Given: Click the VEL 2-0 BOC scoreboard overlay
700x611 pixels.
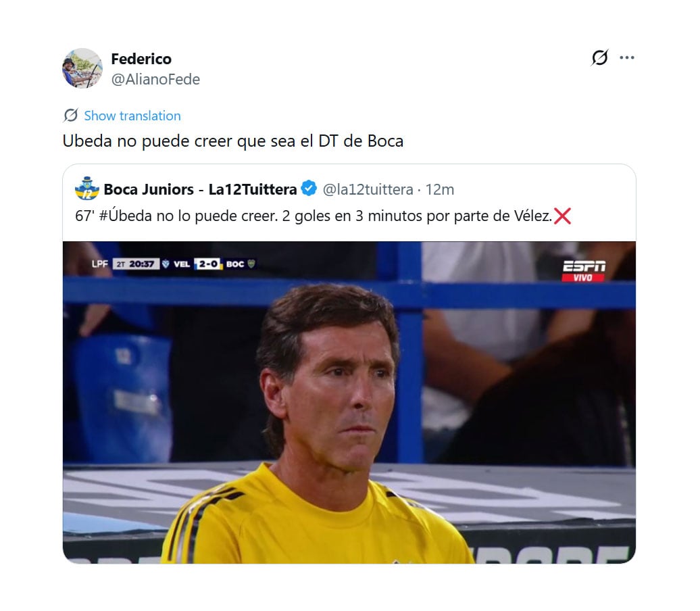Looking at the screenshot, I should [x=214, y=264].
